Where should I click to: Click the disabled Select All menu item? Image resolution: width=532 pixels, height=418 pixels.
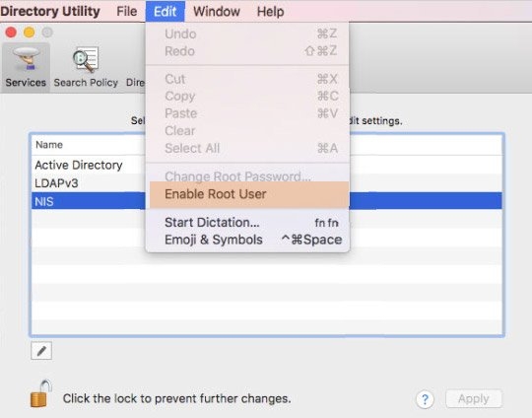tap(247, 149)
